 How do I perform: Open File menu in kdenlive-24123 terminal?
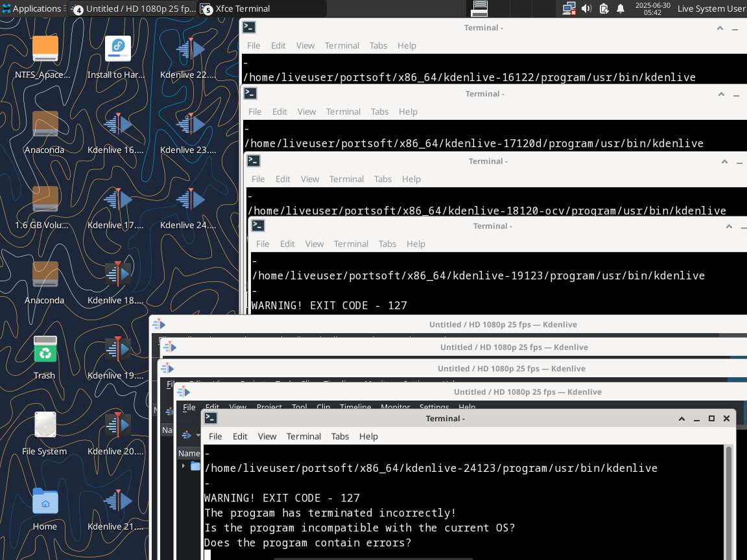[x=215, y=436]
